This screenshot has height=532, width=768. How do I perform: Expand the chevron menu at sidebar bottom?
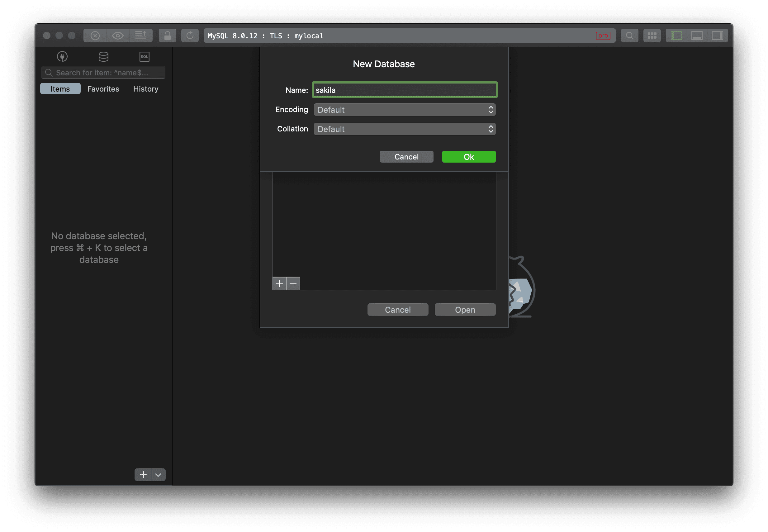pyautogui.click(x=158, y=475)
